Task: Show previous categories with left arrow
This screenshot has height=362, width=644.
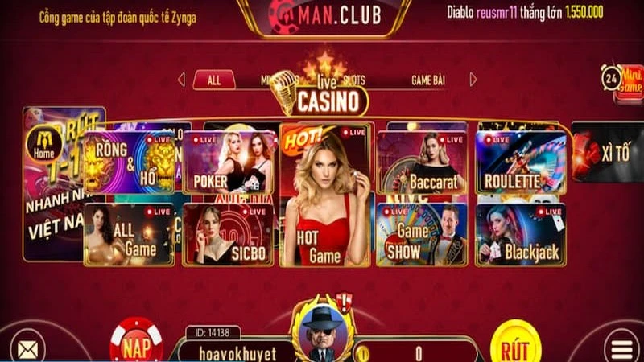Action: tap(182, 80)
